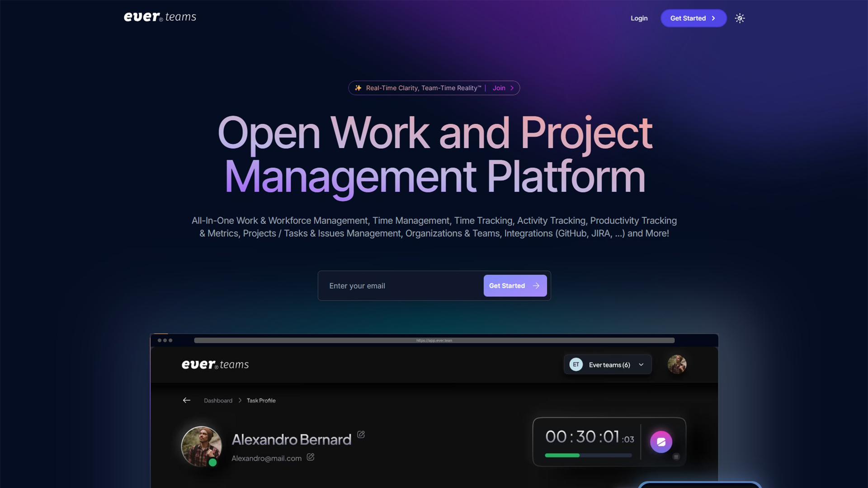Click the ever teams logo in header
The image size is (868, 488).
tap(160, 17)
